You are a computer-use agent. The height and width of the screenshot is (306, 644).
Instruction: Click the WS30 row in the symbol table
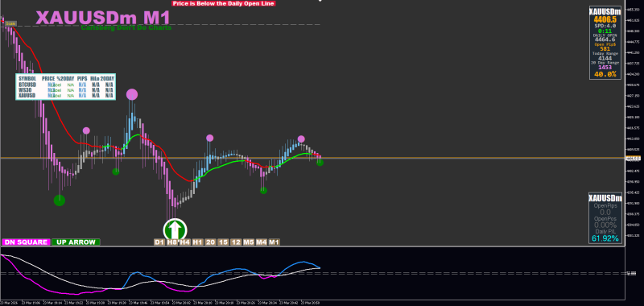pyautogui.click(x=66, y=90)
